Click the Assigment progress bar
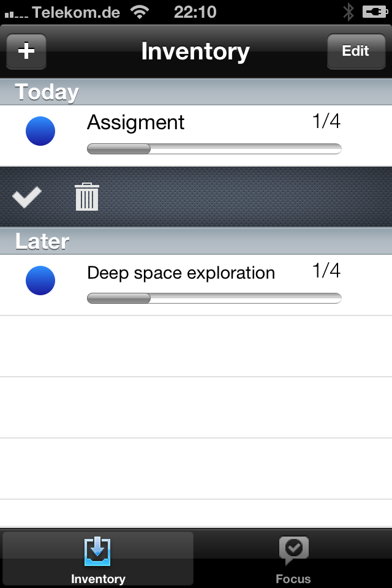This screenshot has width=392, height=588. point(214,149)
